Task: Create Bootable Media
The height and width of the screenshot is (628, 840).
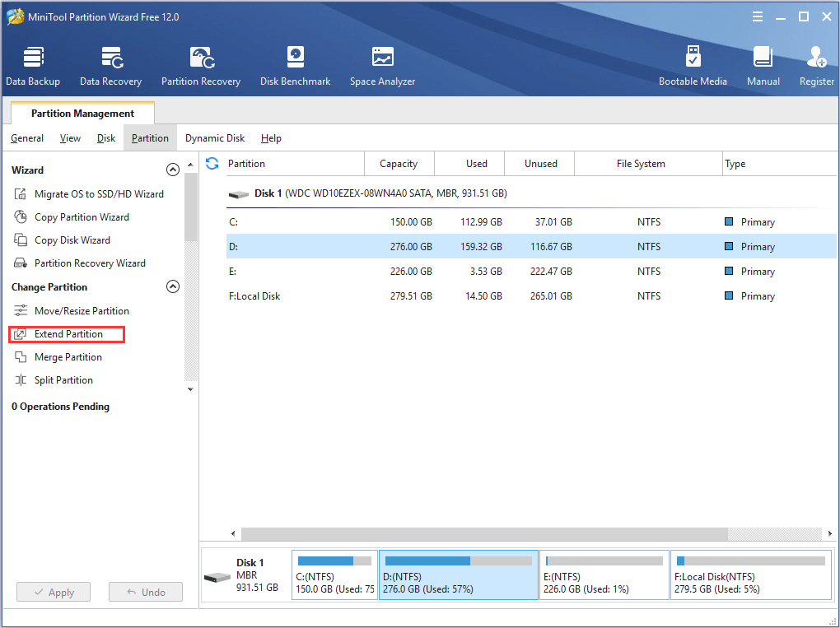Action: click(693, 66)
